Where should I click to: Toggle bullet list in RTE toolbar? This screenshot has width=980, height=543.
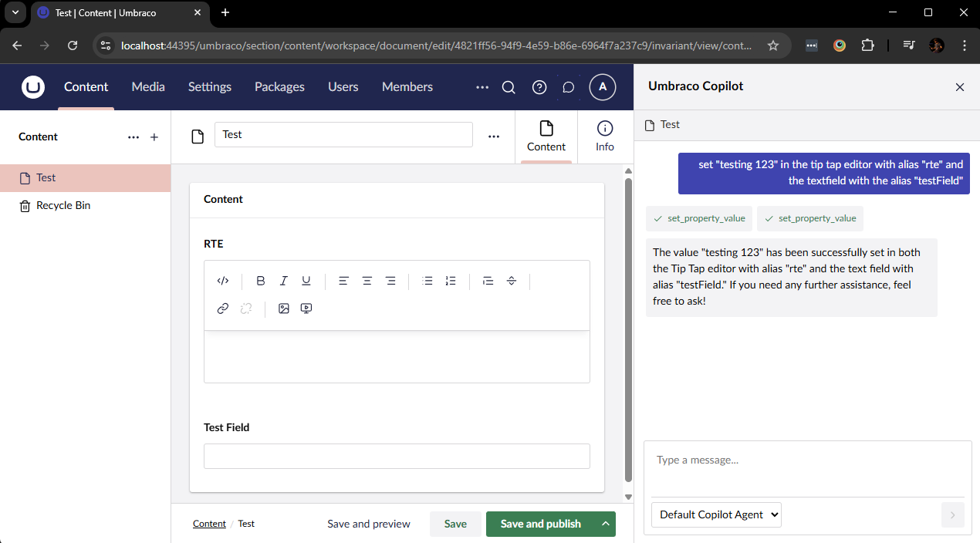coord(427,281)
